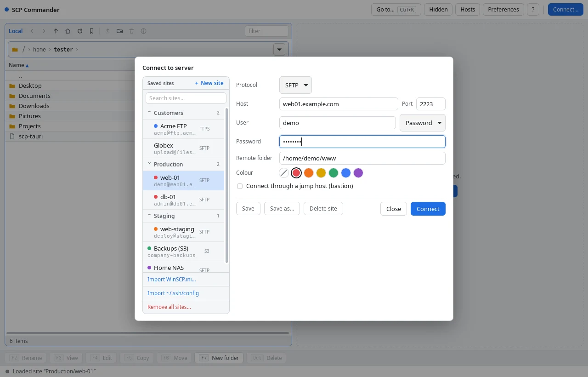The image size is (588, 377).
Task: Open the path history dropdown arrow
Action: (x=279, y=49)
